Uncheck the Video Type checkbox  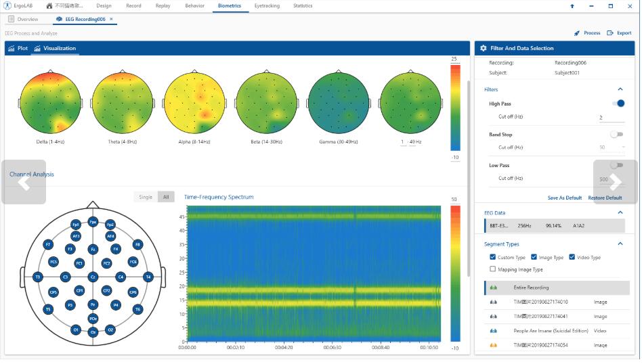click(x=572, y=257)
